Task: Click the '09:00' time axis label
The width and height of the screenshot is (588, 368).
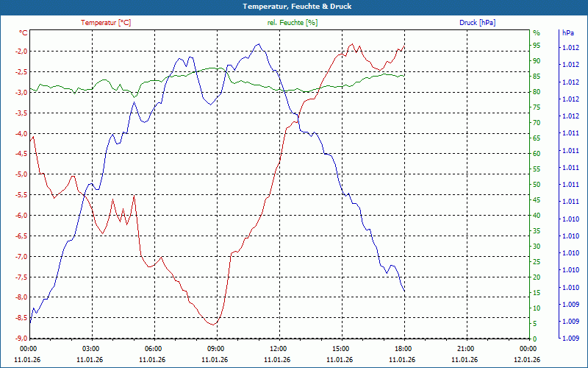Action: click(x=215, y=348)
